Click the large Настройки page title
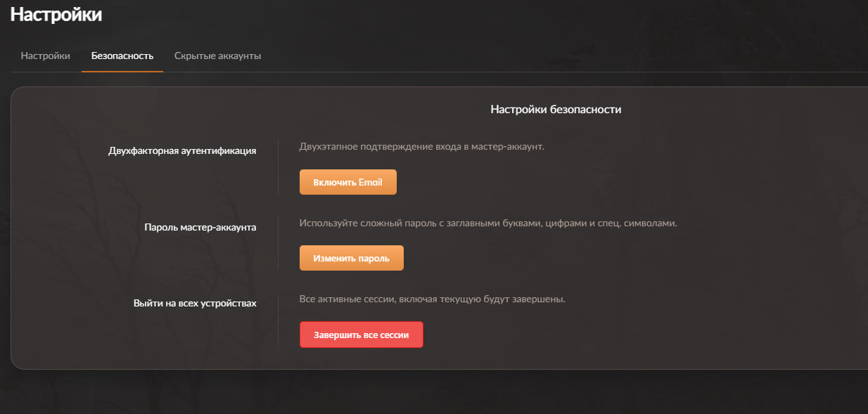The image size is (868, 414). point(56,15)
